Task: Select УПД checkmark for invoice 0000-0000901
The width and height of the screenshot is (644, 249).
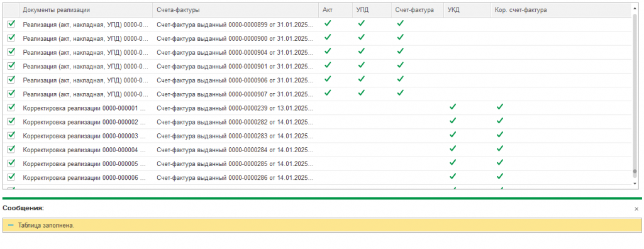Action: [x=361, y=65]
